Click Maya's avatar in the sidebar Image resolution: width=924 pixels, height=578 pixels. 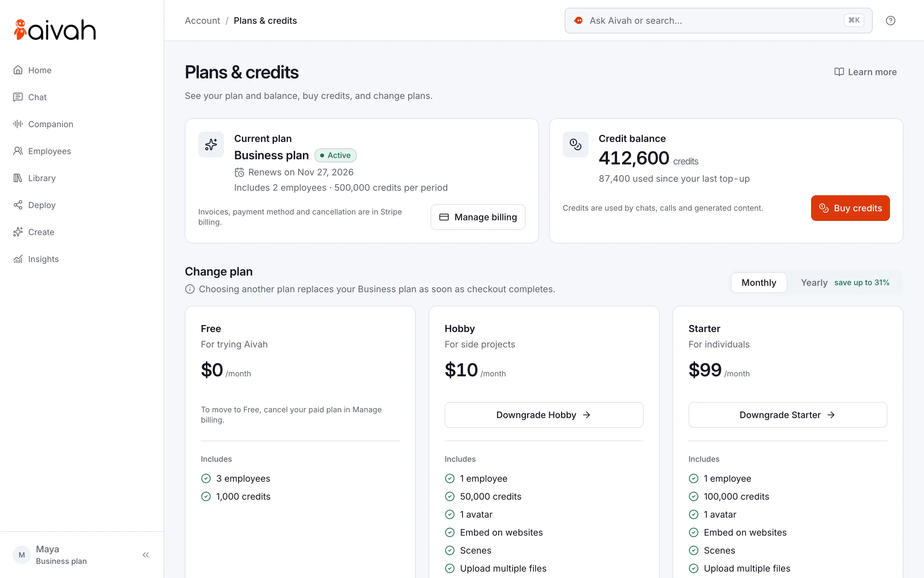click(x=22, y=555)
